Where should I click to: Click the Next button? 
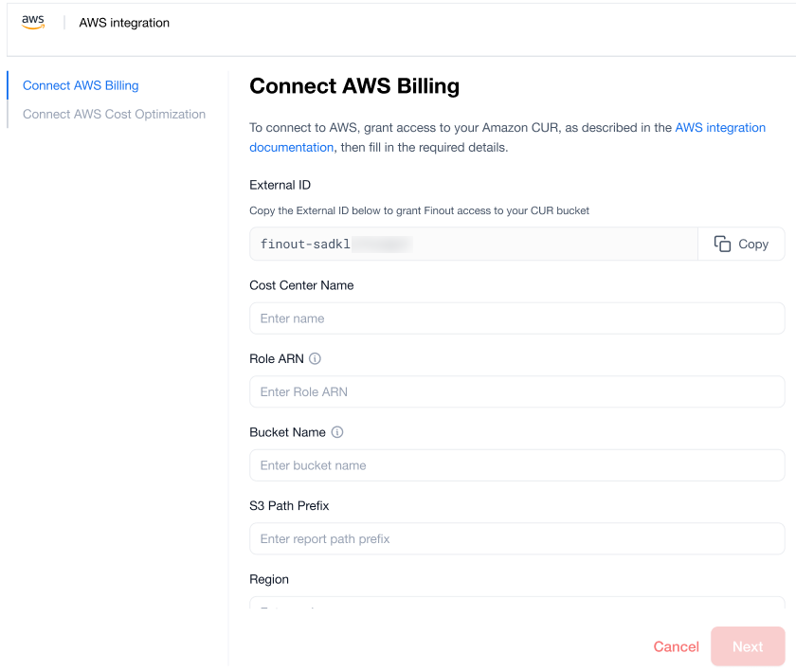747,646
